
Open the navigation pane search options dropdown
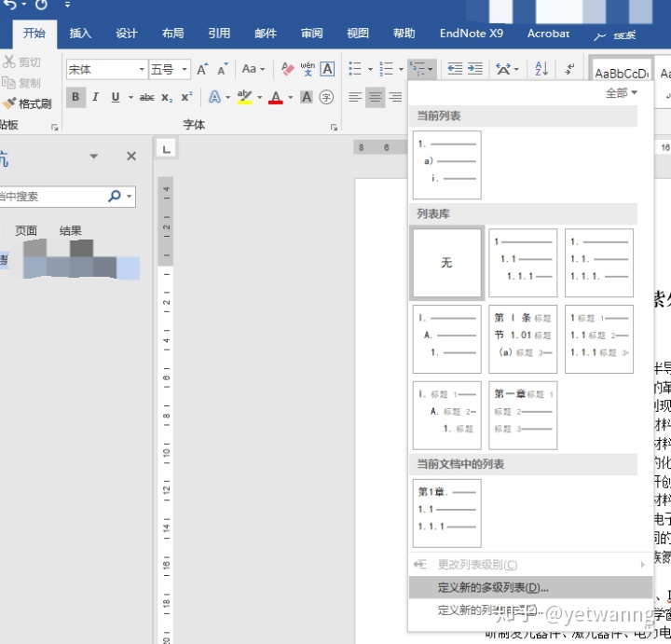129,197
